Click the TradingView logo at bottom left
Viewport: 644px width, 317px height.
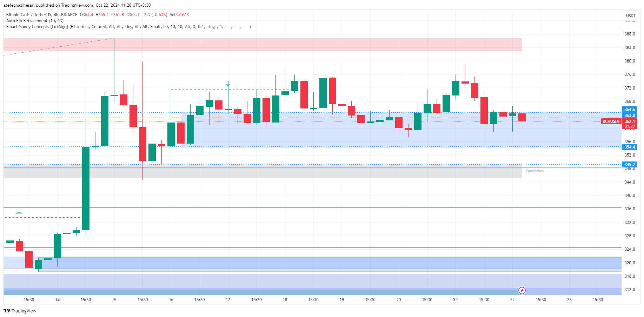click(20, 311)
